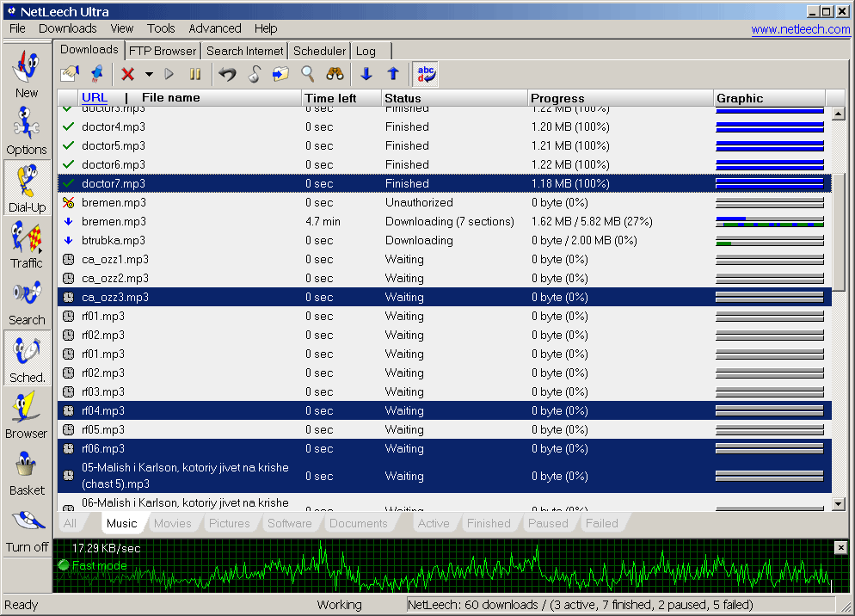Visit the www.netleech.com link
The width and height of the screenshot is (855, 616).
click(800, 29)
